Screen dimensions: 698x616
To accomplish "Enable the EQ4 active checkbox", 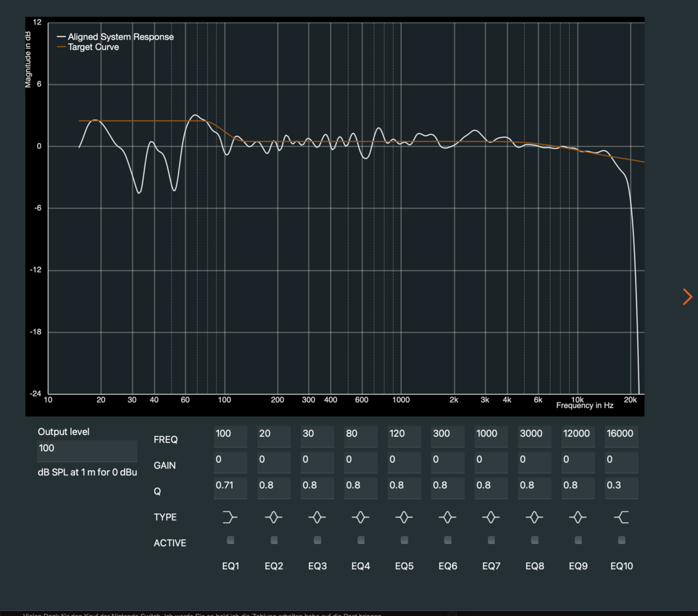I will point(361,540).
